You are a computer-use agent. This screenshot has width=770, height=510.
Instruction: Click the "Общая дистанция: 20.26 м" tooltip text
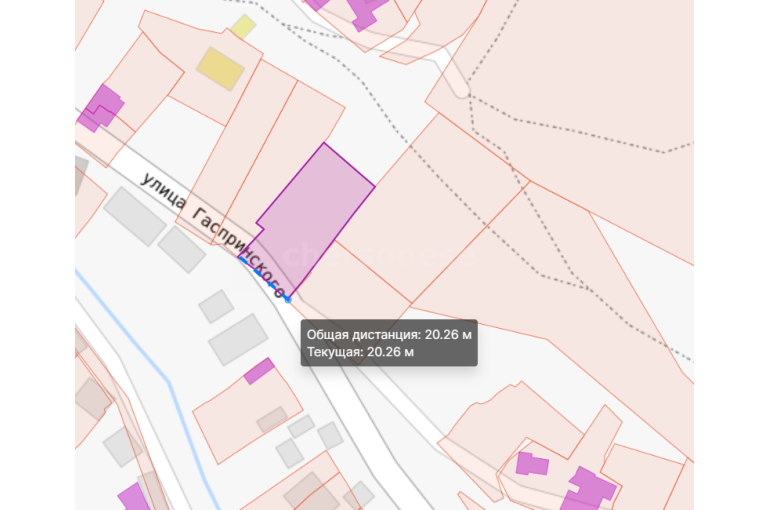point(388,334)
